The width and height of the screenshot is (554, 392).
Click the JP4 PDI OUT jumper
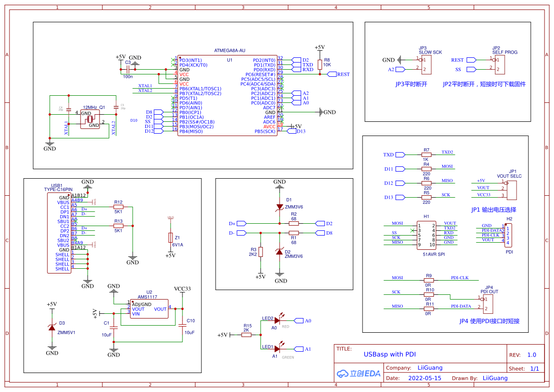point(488,304)
